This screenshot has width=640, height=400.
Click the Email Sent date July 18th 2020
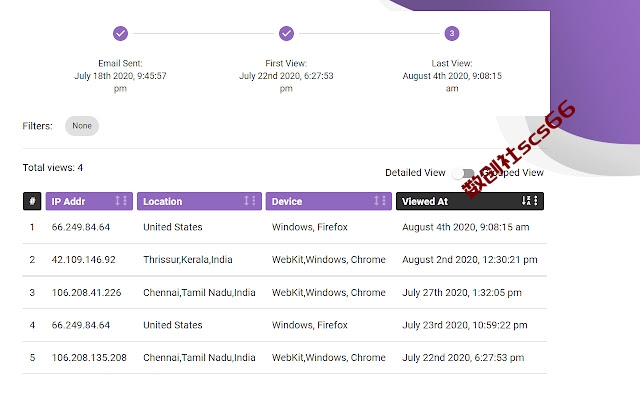pos(120,82)
